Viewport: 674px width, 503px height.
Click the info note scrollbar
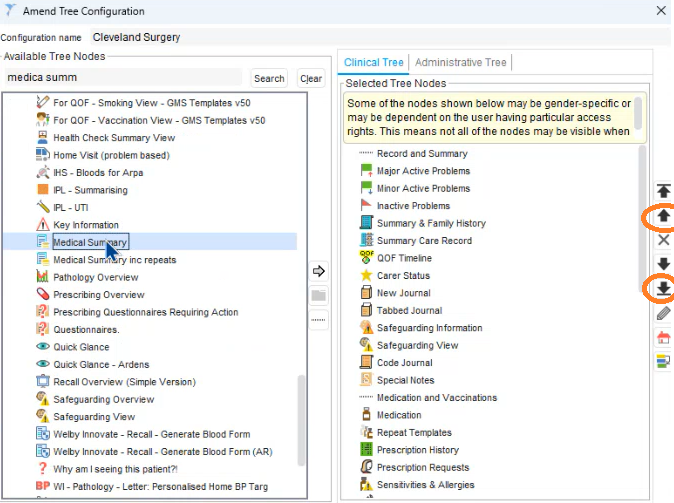coord(638,113)
